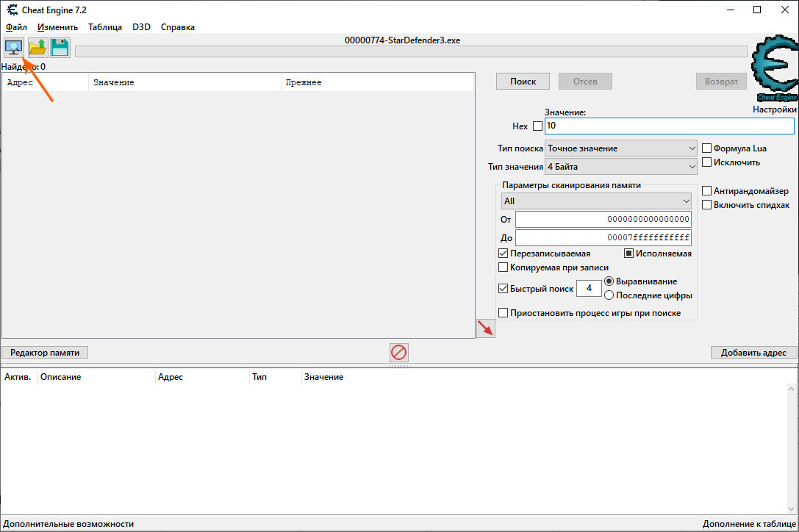
Task: Click the red clear list circle icon
Action: coord(398,352)
